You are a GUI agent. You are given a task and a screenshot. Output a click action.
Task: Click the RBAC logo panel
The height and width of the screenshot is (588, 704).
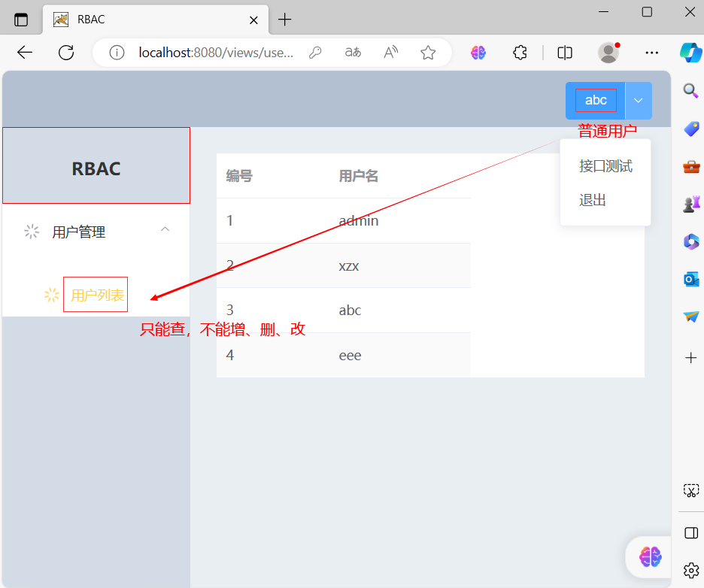(96, 168)
